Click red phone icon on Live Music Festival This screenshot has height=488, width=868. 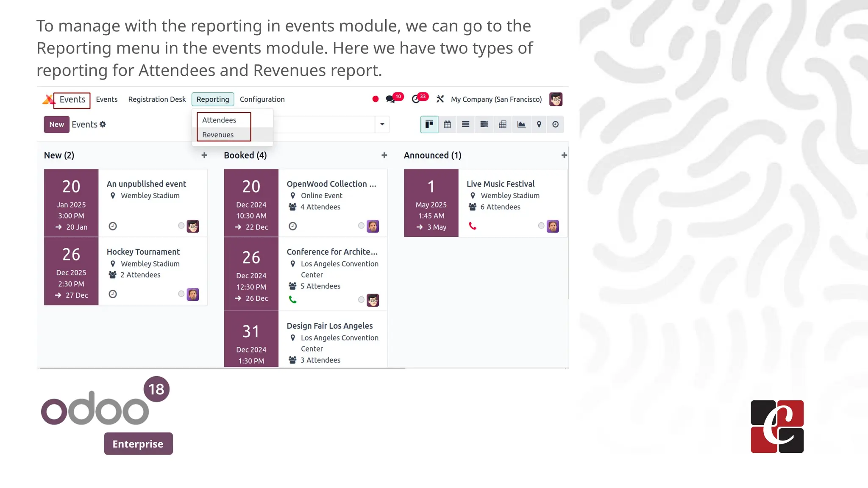pyautogui.click(x=473, y=226)
